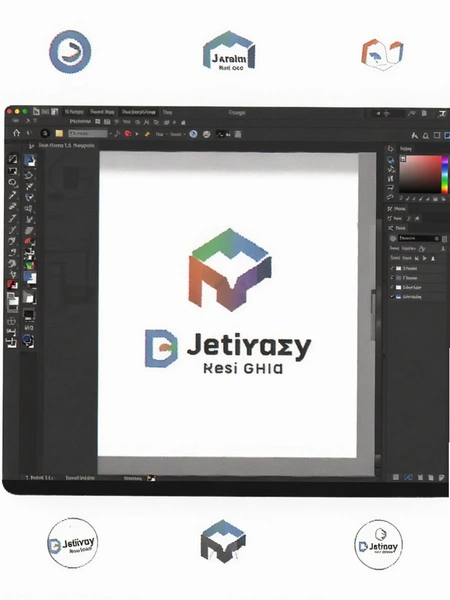The width and height of the screenshot is (450, 600).
Task: Click the rainbow hue slider strip
Action: 445,174
